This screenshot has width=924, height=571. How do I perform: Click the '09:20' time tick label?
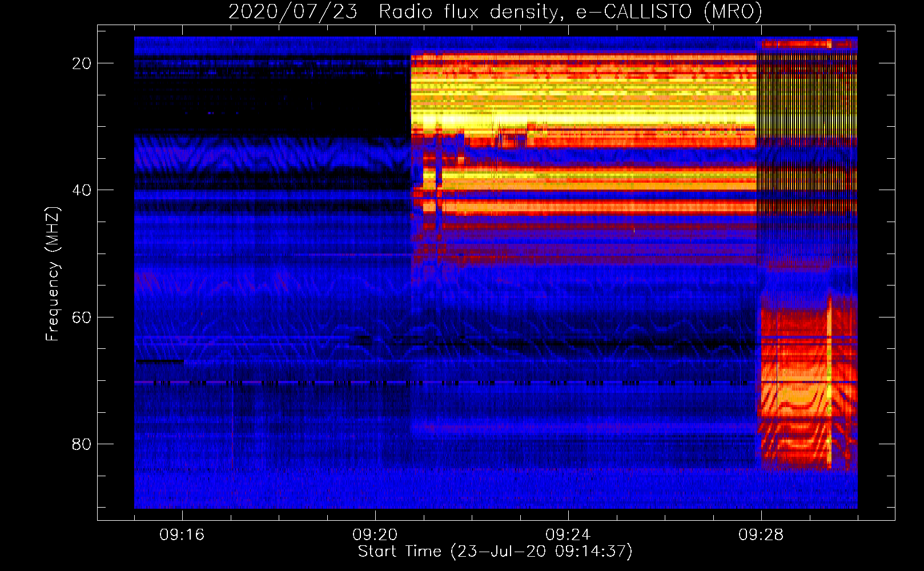pos(375,535)
